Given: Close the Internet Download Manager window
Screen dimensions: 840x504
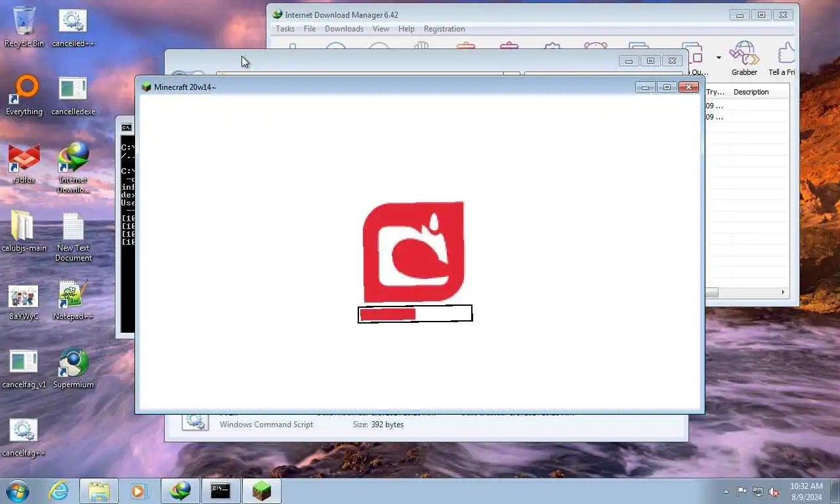Looking at the screenshot, I should click(783, 14).
